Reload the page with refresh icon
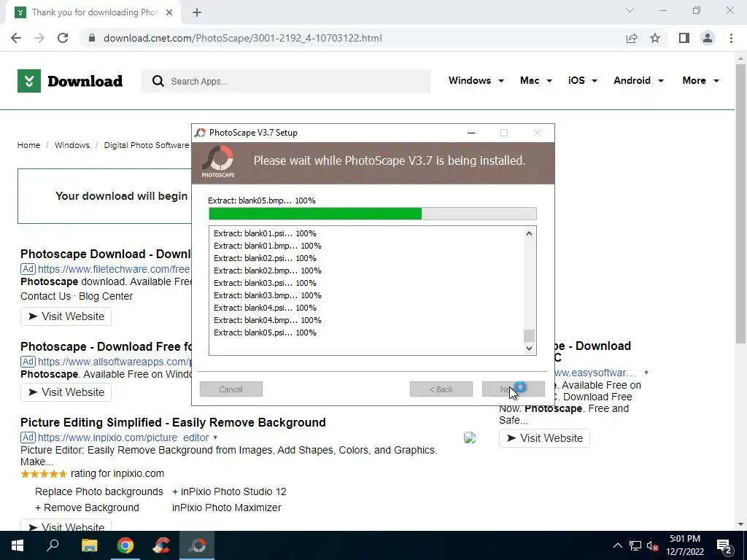This screenshot has width=747, height=560. (x=63, y=38)
